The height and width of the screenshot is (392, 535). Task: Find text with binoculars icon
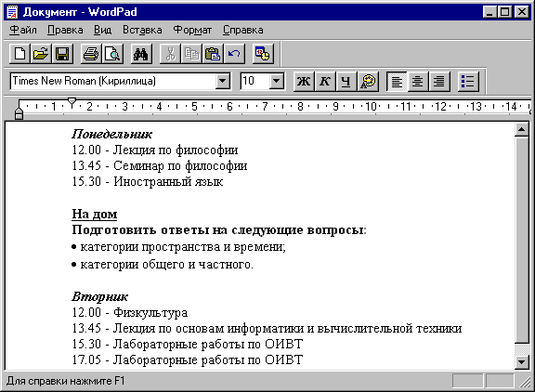pos(141,54)
